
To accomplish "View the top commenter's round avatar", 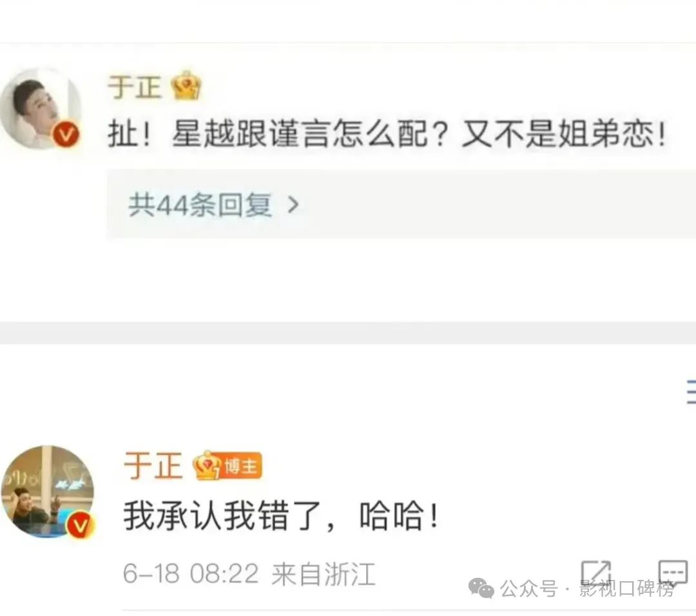I will click(41, 108).
